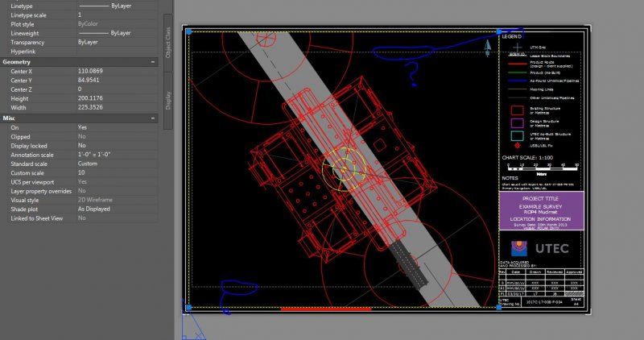Screen dimensions: 644x340
Task: Click the red Product Route legend line
Action: (x=517, y=64)
